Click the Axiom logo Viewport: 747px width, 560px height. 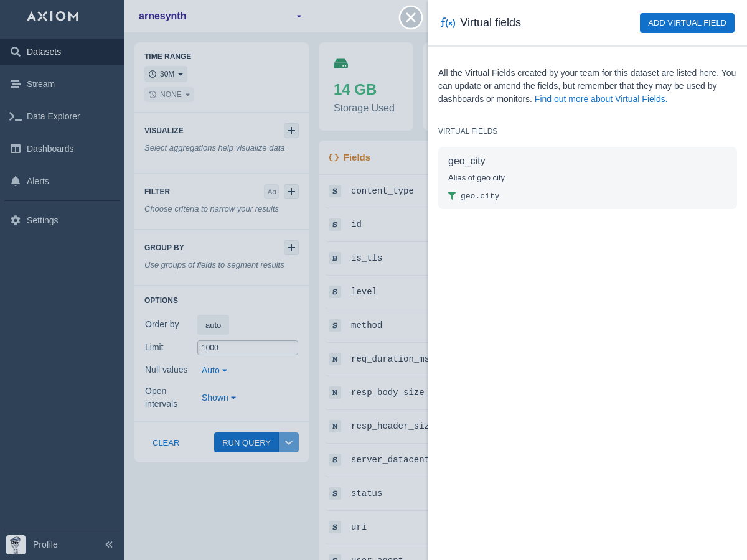(x=53, y=16)
